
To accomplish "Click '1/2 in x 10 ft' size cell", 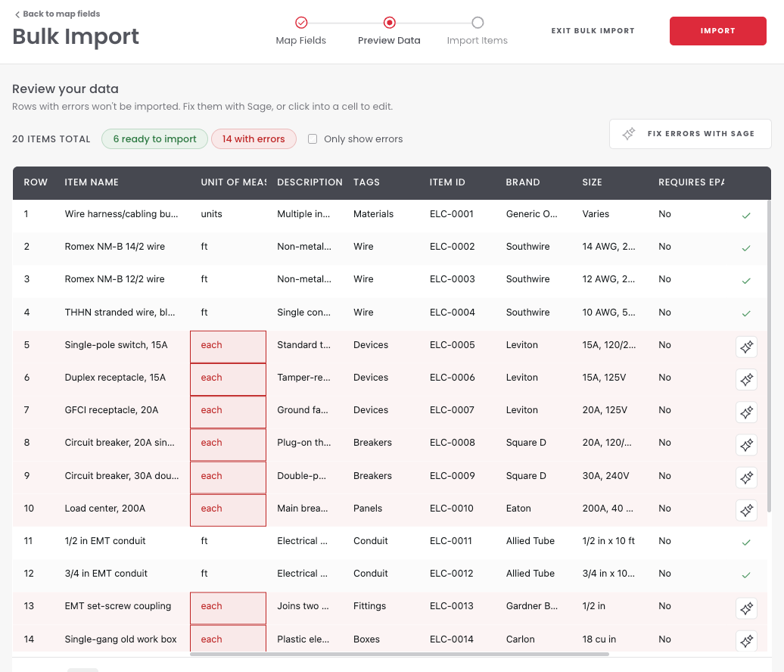I will pyautogui.click(x=608, y=541).
